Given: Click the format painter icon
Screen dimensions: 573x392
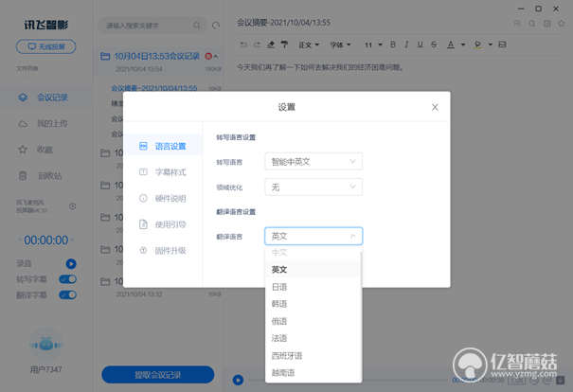Looking at the screenshot, I should point(284,45).
